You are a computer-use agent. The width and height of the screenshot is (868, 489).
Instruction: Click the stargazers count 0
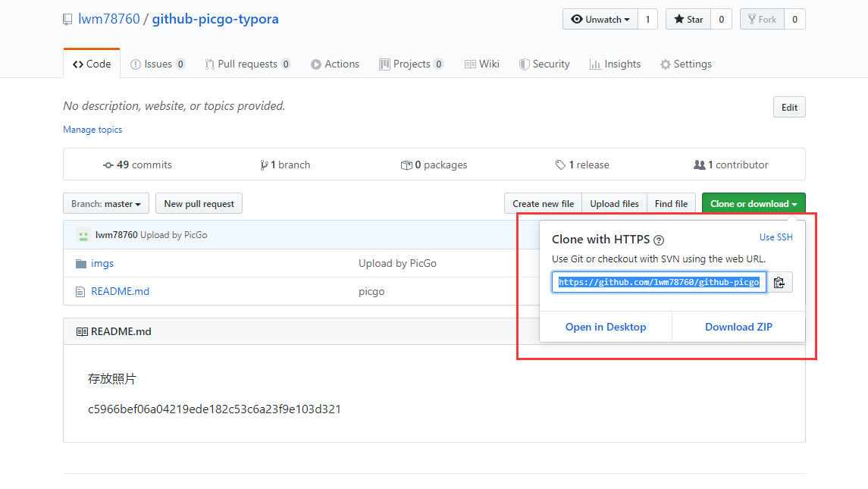tap(721, 20)
